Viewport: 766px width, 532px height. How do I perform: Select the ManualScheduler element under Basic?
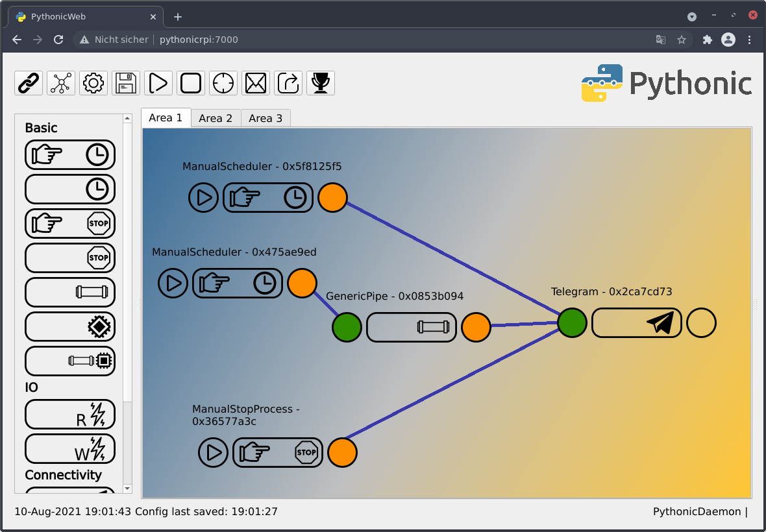pyautogui.click(x=70, y=154)
